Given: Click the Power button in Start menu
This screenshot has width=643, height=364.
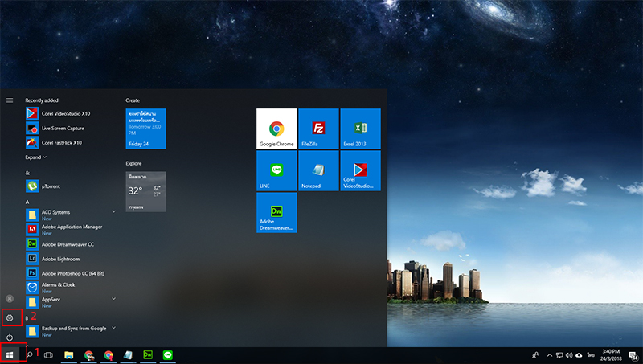Looking at the screenshot, I should [10, 337].
